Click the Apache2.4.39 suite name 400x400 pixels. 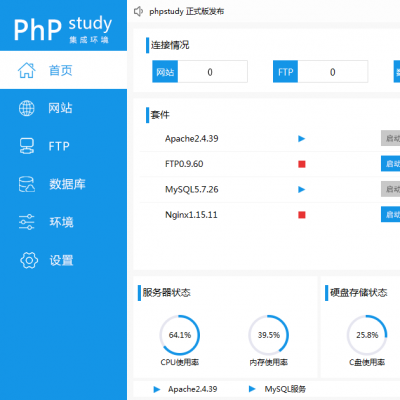pyautogui.click(x=192, y=139)
